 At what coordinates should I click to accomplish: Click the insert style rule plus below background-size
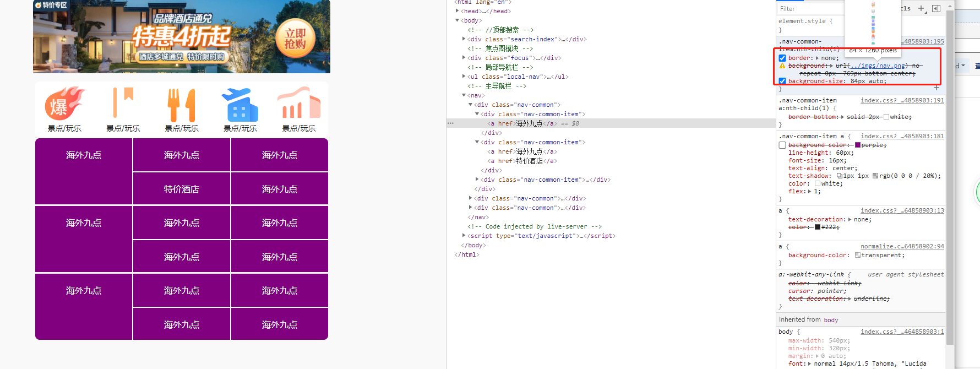click(937, 88)
